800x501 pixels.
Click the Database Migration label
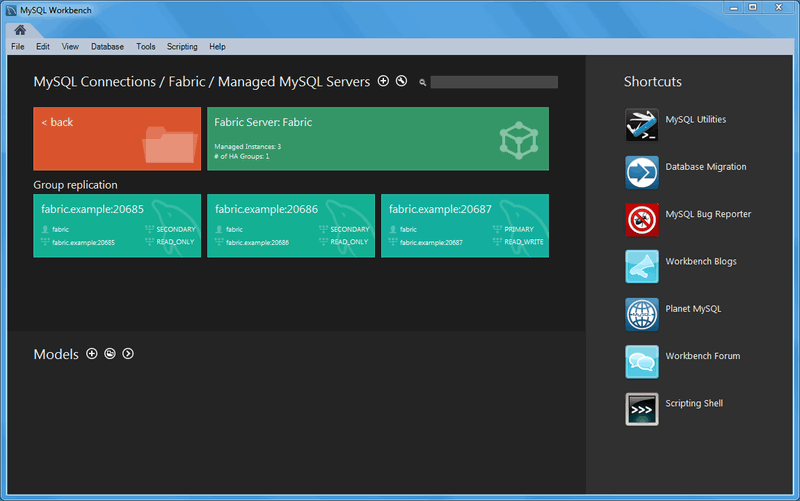click(x=706, y=167)
